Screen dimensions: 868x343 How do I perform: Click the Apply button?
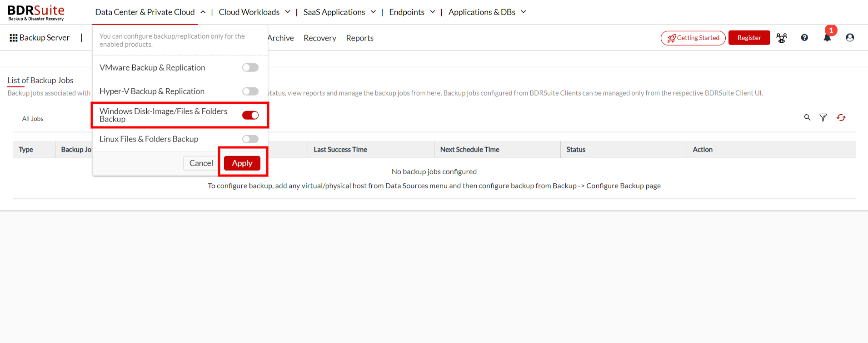[242, 163]
